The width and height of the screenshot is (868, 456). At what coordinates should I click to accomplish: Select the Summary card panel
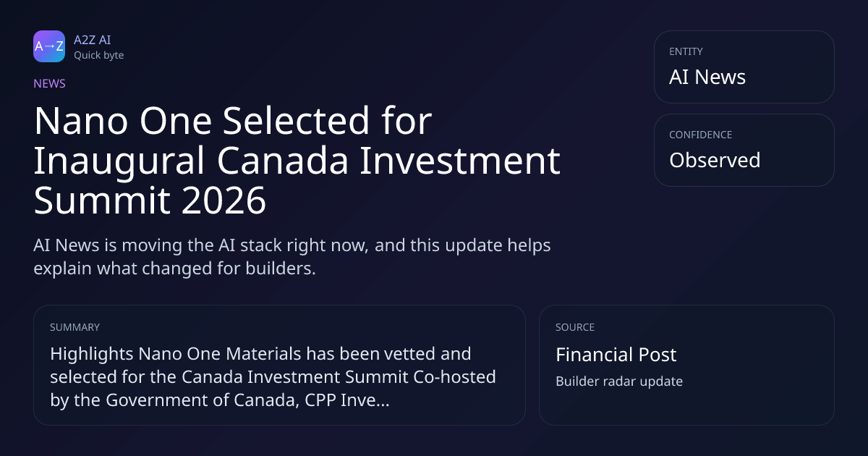click(279, 365)
